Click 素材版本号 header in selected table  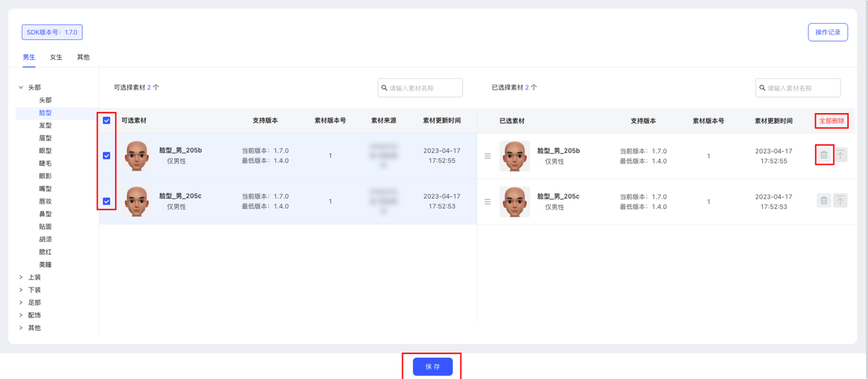coord(709,121)
